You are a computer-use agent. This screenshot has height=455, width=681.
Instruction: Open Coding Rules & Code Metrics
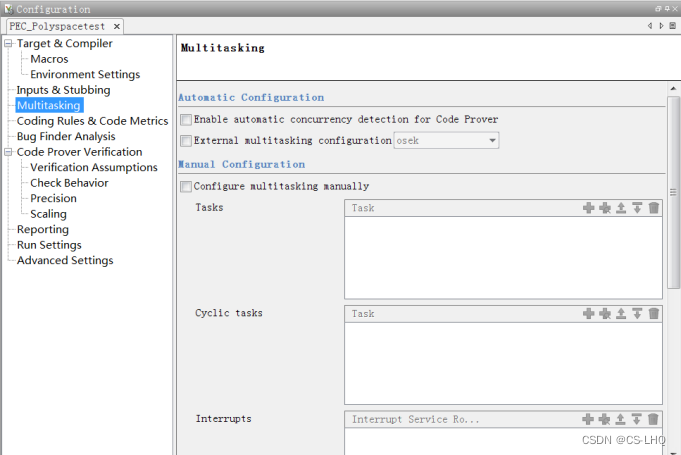coord(93,121)
